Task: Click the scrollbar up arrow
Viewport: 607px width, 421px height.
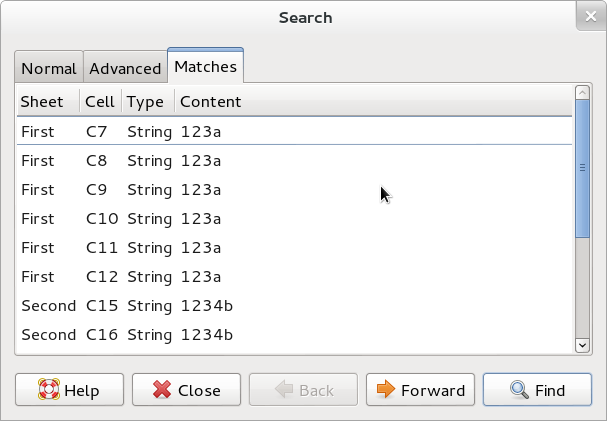Action: click(x=582, y=93)
